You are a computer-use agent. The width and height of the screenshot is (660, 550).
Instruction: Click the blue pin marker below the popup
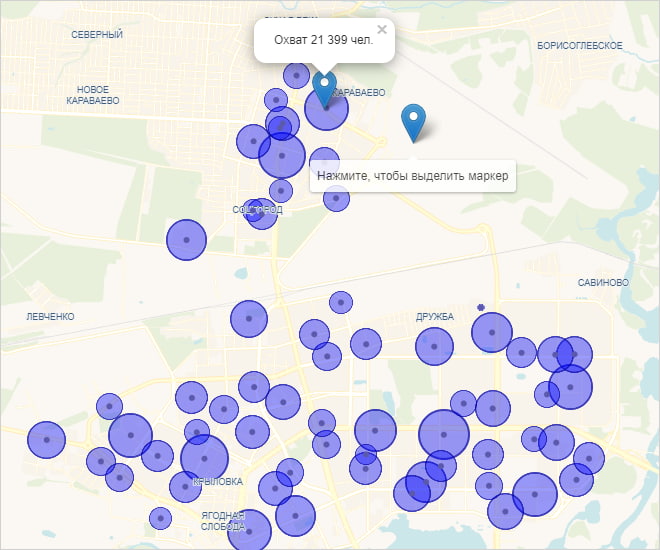coord(325,90)
